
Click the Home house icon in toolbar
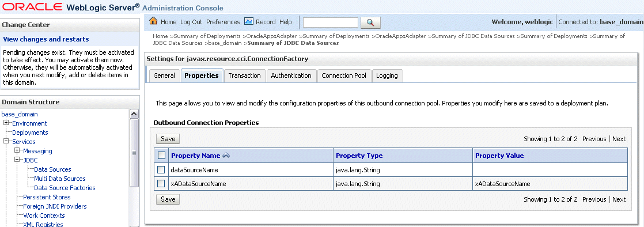153,21
